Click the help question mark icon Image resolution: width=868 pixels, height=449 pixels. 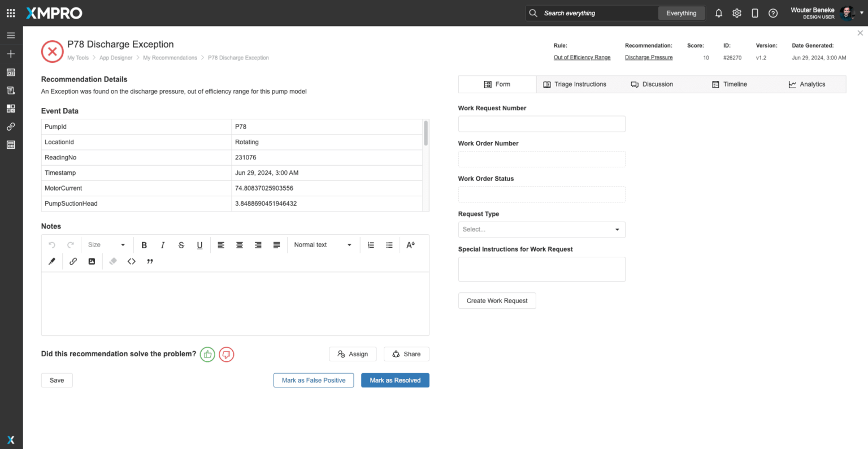[x=772, y=13]
